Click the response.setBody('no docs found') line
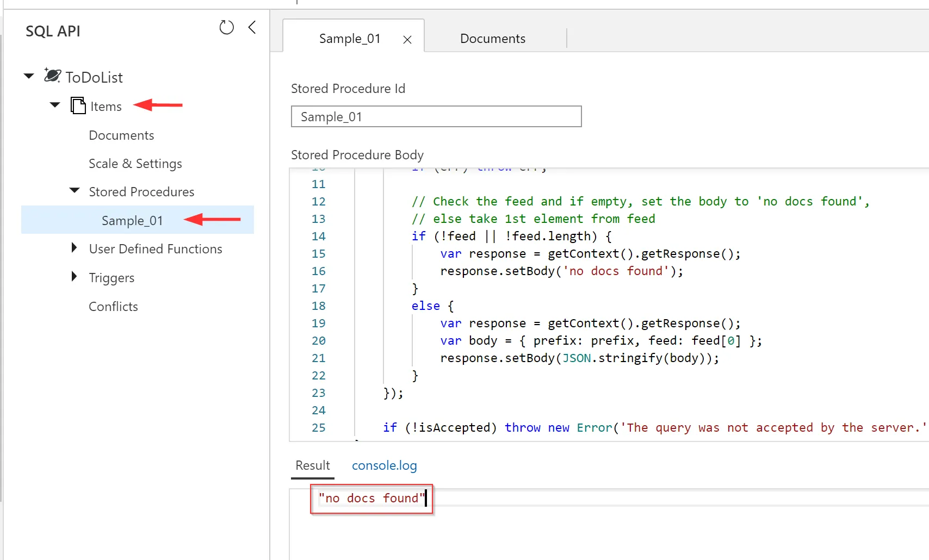 [562, 271]
